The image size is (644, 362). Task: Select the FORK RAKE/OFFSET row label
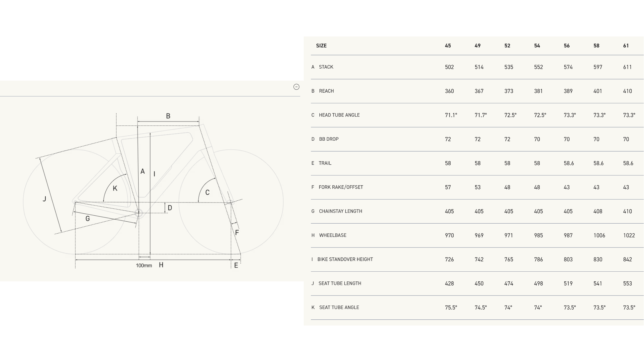click(341, 187)
